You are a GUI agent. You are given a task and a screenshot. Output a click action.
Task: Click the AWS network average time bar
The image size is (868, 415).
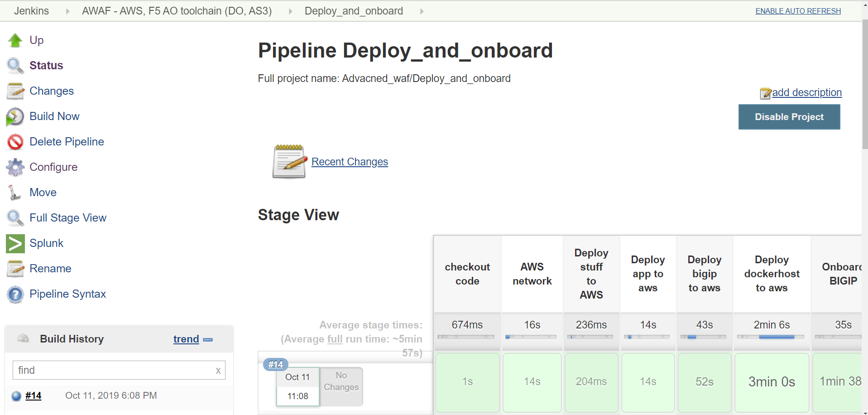[531, 337]
